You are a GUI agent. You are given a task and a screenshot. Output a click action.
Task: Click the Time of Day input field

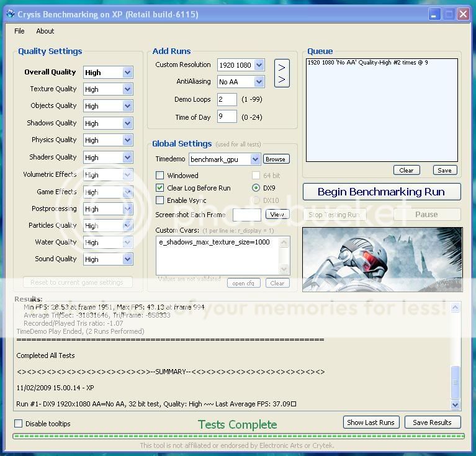pyautogui.click(x=227, y=117)
